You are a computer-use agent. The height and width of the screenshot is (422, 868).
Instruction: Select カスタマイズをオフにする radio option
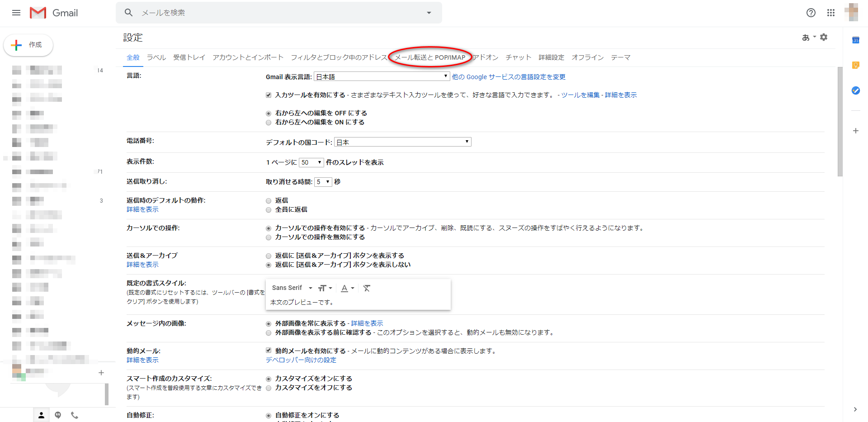click(x=269, y=388)
